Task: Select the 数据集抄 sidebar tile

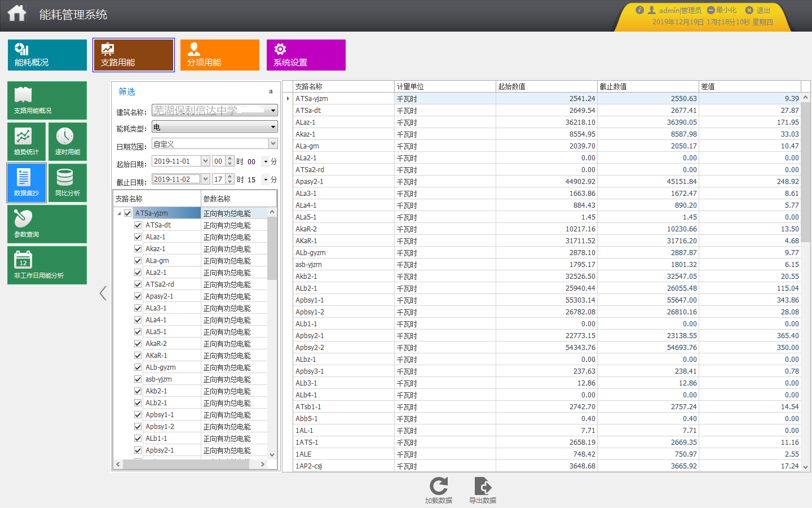Action: point(27,183)
